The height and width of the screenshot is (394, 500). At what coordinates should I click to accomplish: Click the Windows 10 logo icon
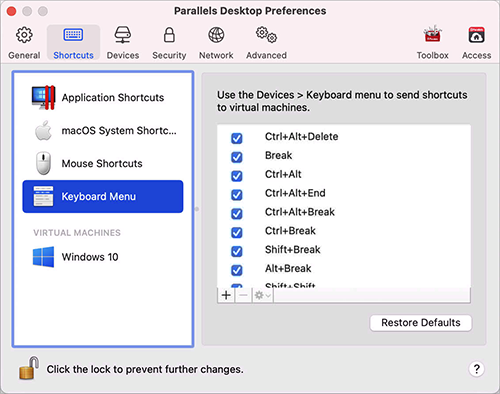tap(43, 257)
